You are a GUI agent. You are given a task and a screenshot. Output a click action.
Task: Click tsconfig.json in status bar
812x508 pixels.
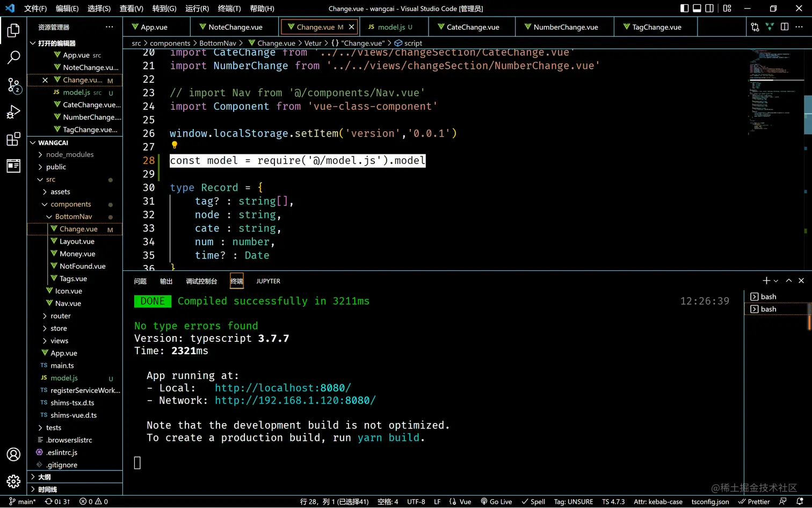(x=710, y=502)
